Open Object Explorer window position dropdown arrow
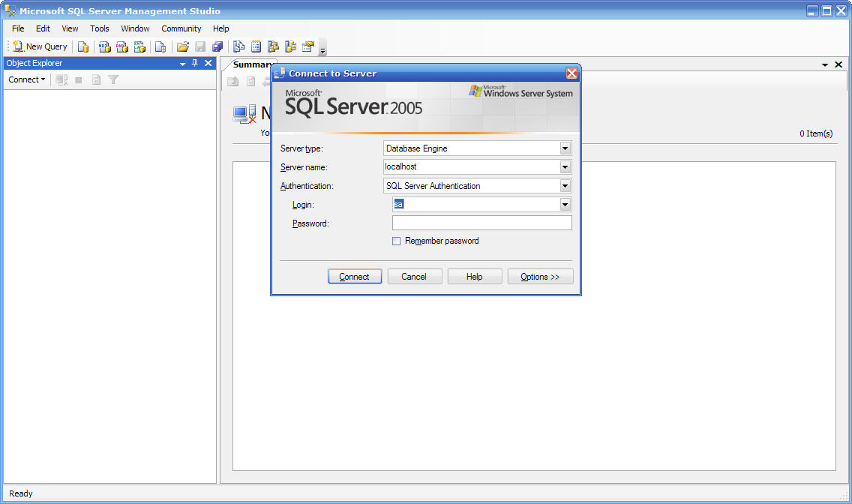This screenshot has width=852, height=504. [182, 64]
